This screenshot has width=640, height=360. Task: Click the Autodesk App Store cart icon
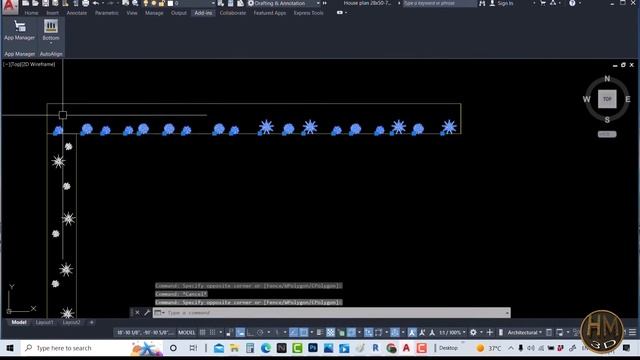(543, 3)
